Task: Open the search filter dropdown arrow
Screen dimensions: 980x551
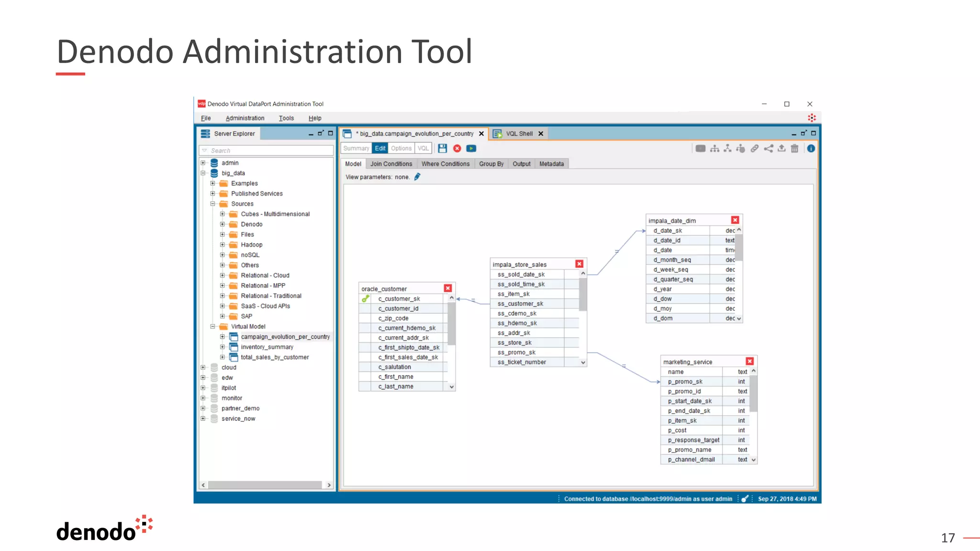Action: coord(204,150)
